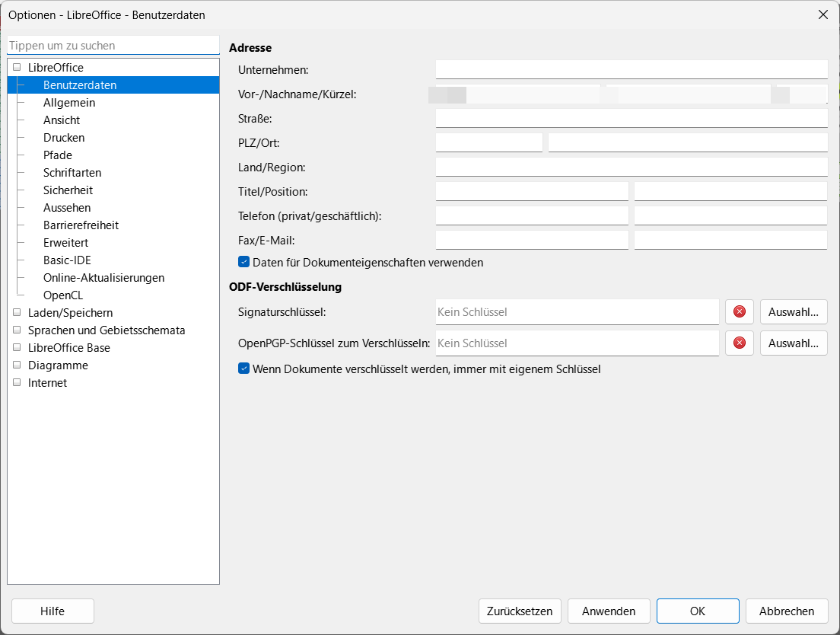
Task: Show Schriftarten options
Action: point(72,173)
